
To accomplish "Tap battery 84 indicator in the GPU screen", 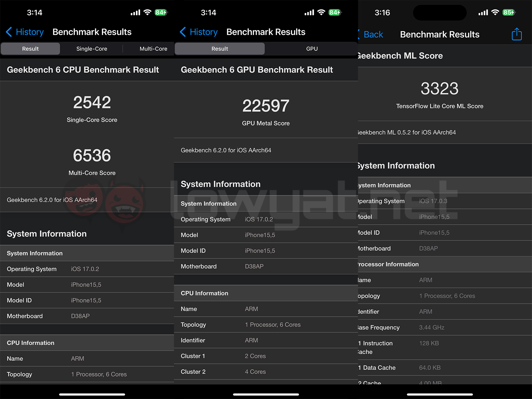I will [335, 12].
